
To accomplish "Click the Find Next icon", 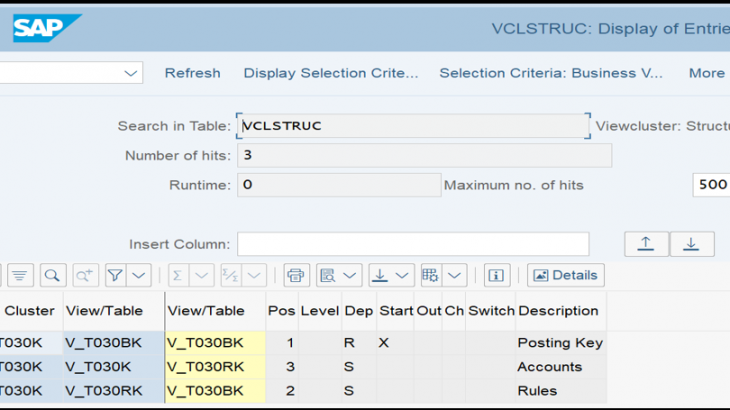I will [85, 275].
